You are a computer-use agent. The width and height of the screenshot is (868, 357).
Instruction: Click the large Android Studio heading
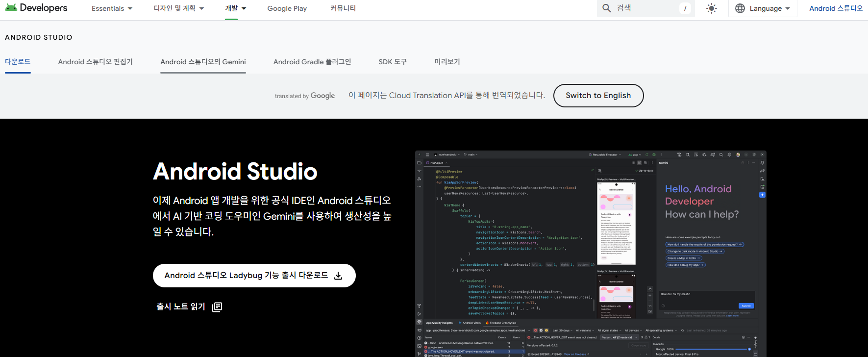235,171
